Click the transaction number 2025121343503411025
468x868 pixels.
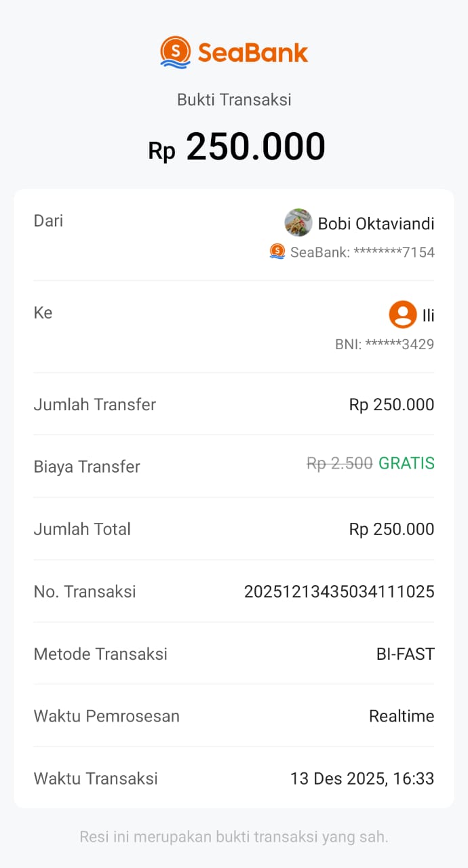(339, 592)
